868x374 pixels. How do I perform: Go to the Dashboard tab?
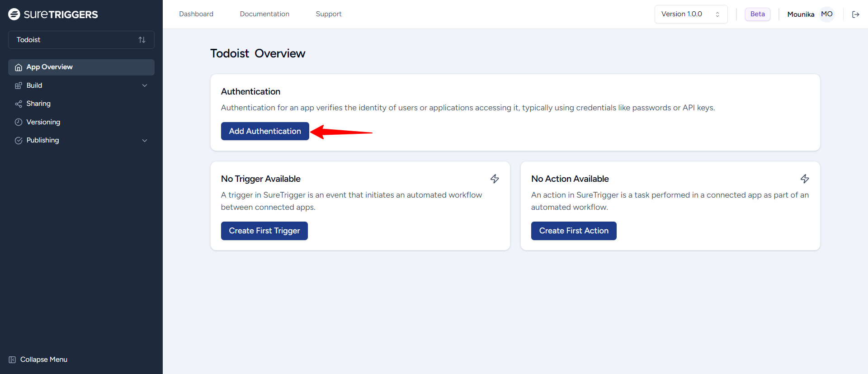[x=196, y=14]
